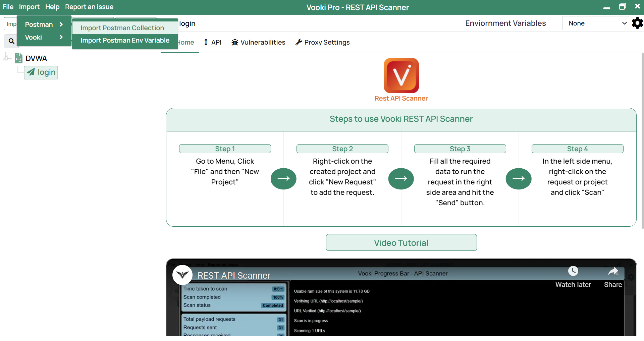Image resolution: width=644 pixels, height=341 pixels.
Task: Click the Rest API Scanner orange text
Action: pos(401,98)
